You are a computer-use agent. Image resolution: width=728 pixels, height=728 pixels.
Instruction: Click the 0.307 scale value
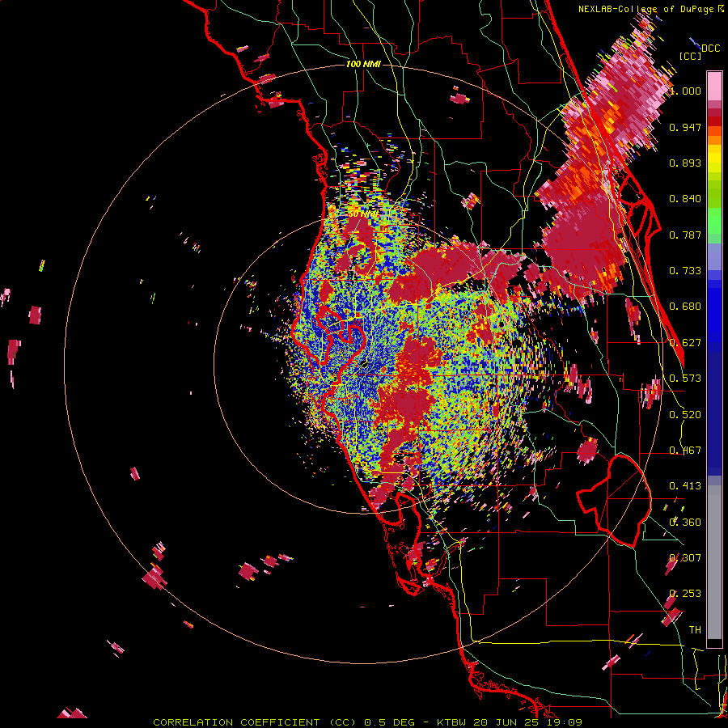tap(685, 558)
